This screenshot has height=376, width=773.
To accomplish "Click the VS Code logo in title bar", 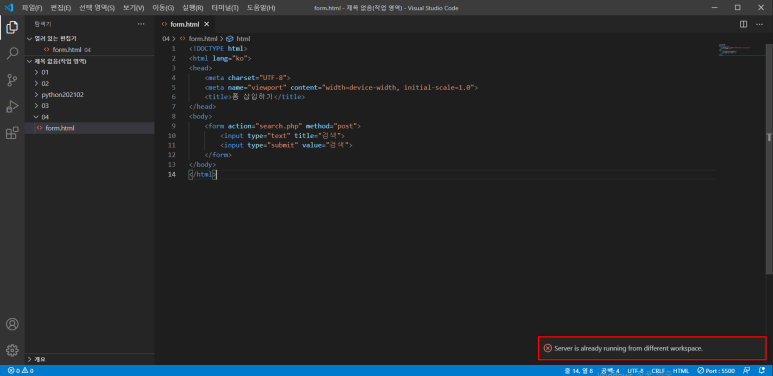I will (x=8, y=7).
